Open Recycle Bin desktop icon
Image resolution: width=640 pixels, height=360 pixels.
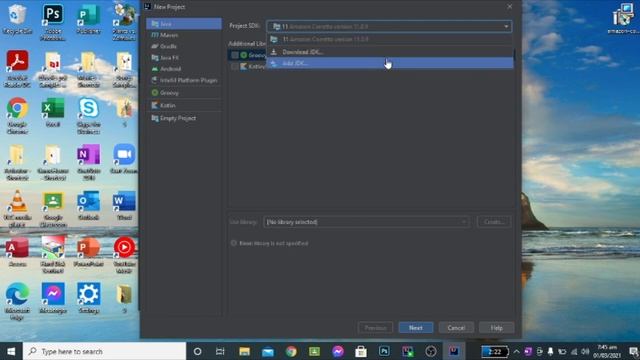click(17, 18)
